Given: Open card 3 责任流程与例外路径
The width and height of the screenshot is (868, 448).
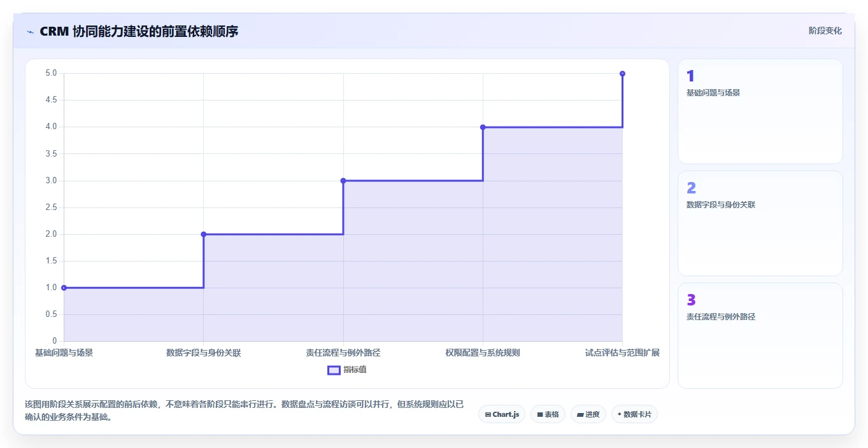Looking at the screenshot, I should 760,335.
